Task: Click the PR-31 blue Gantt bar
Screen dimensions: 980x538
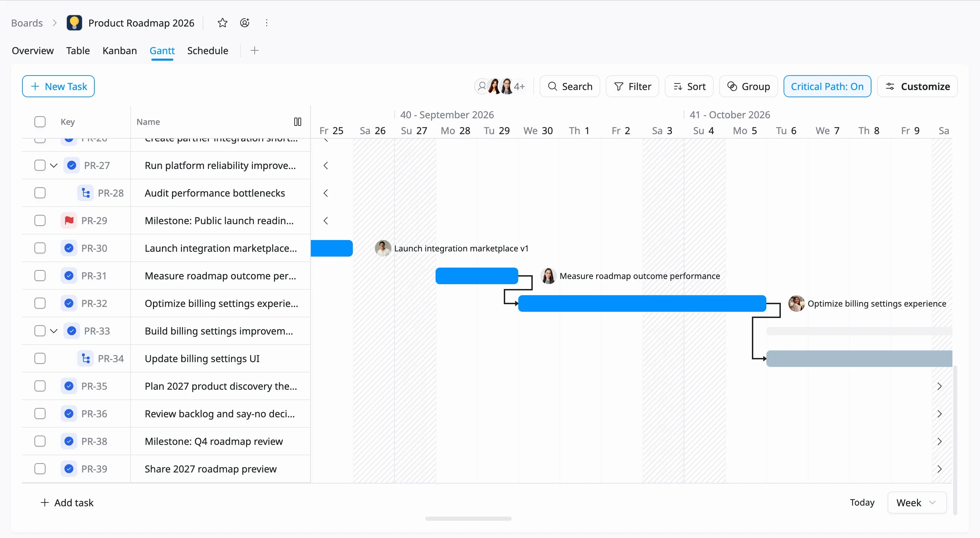Action: click(477, 276)
